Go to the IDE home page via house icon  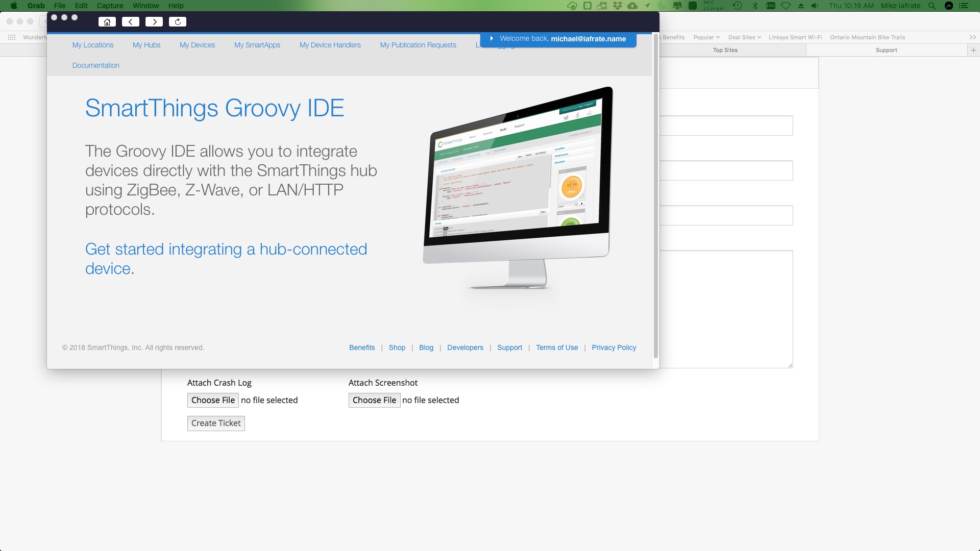(107, 22)
